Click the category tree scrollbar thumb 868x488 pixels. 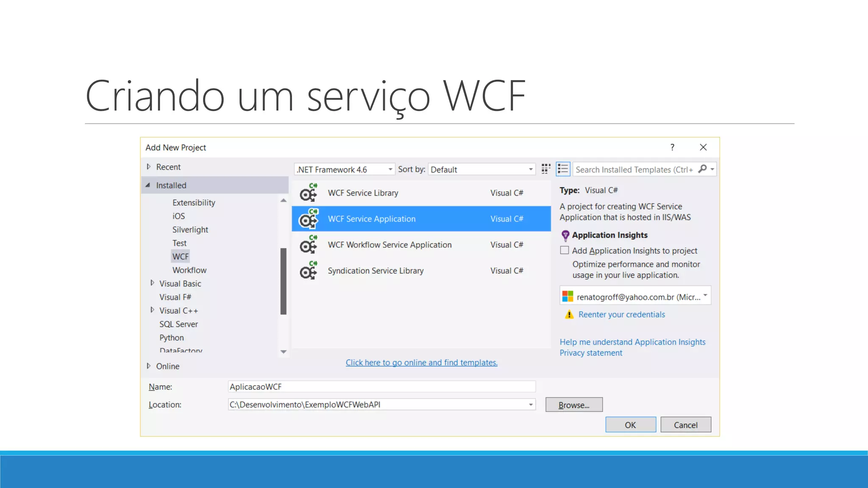click(283, 281)
